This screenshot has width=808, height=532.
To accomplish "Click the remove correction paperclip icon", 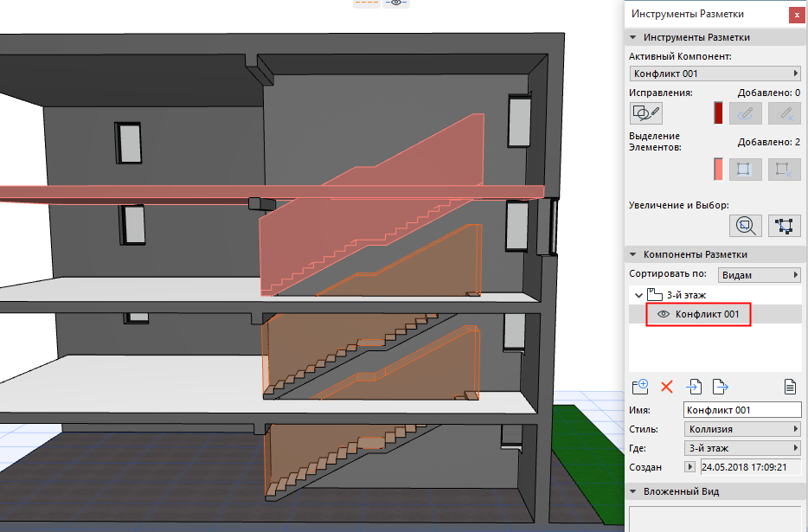I will [x=785, y=112].
